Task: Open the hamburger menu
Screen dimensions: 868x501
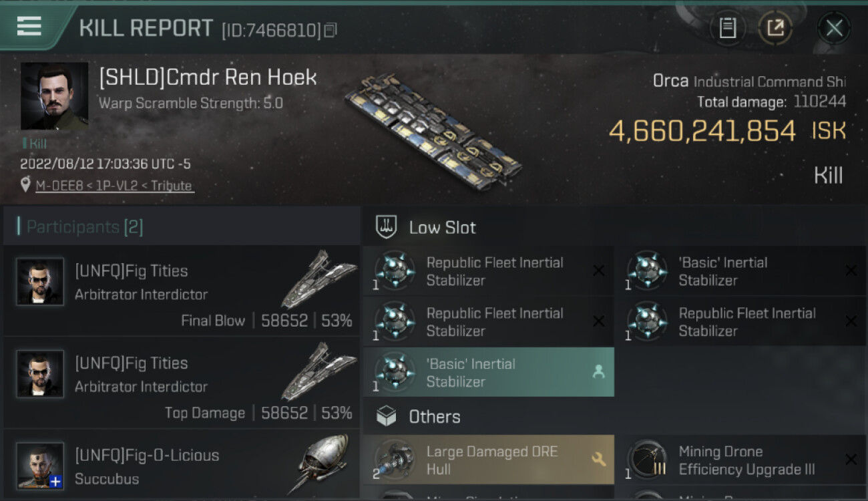Action: pos(29,27)
